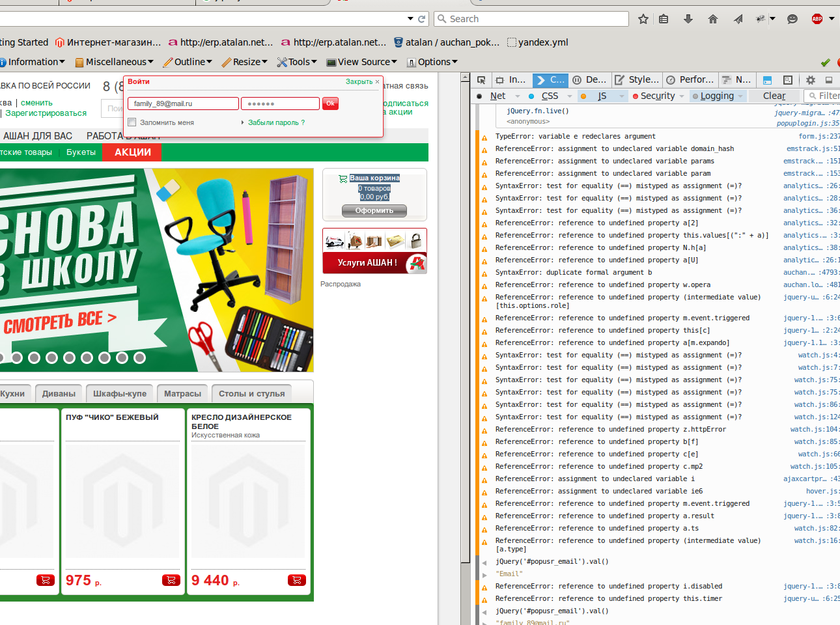Add КРЕСЛО ДИЗАЙНЕРСКОЕ БЕЛОЕ to cart
Image resolution: width=840 pixels, height=625 pixels.
297,580
